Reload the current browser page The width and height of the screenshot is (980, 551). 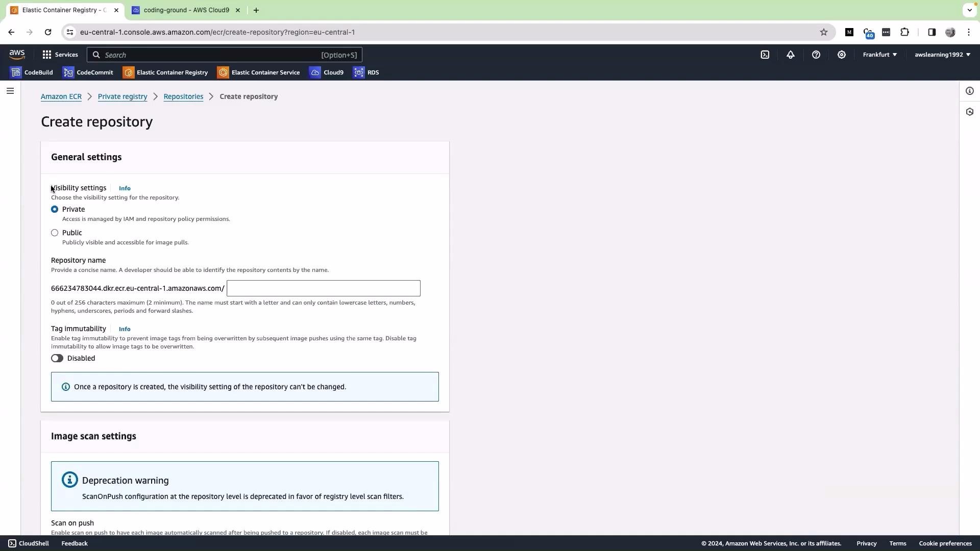tap(48, 32)
